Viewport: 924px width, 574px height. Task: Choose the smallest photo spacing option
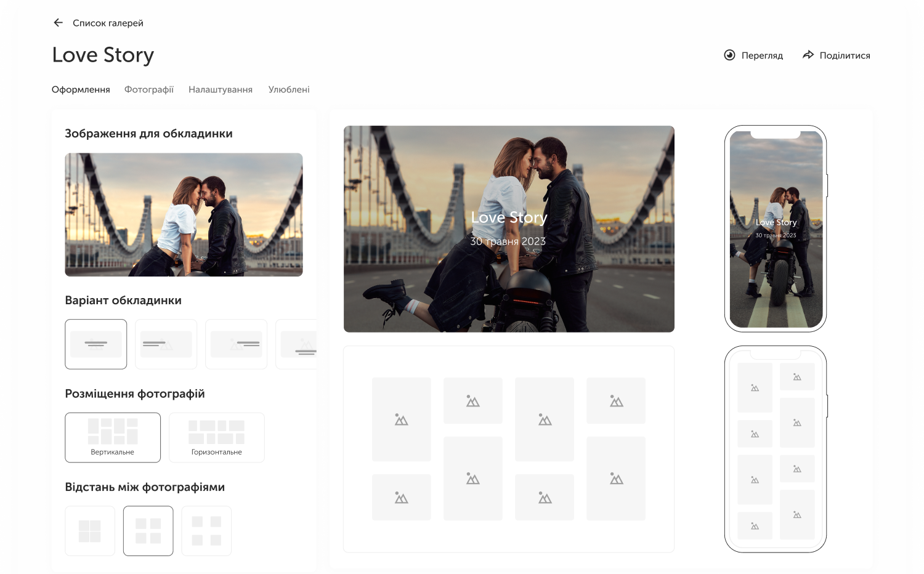[90, 531]
